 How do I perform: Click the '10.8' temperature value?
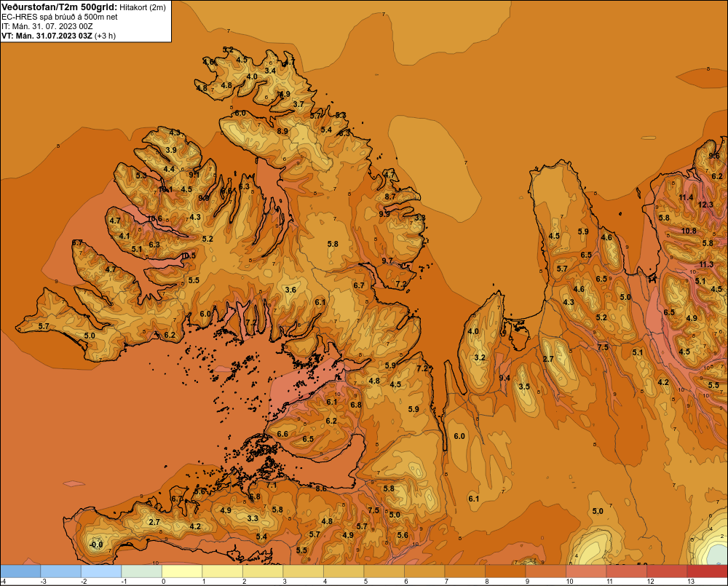click(689, 231)
